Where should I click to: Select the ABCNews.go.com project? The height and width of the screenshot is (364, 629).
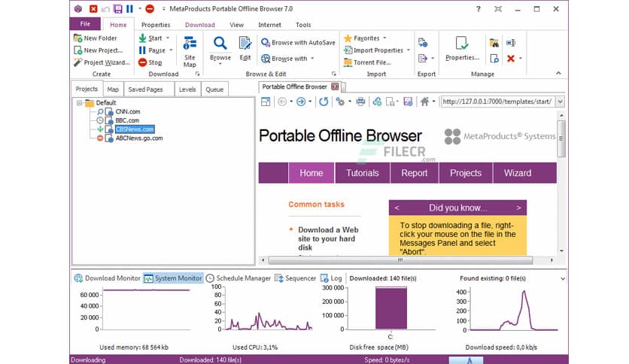click(138, 138)
